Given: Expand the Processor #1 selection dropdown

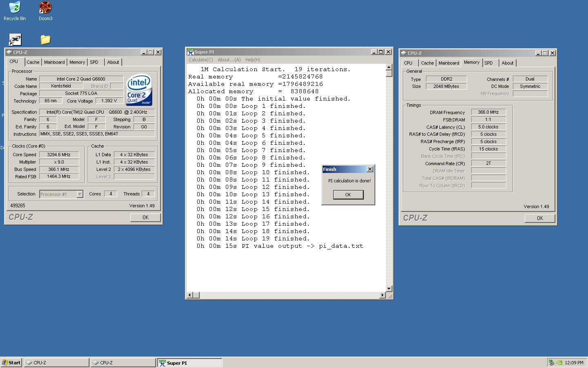Looking at the screenshot, I should coord(80,194).
